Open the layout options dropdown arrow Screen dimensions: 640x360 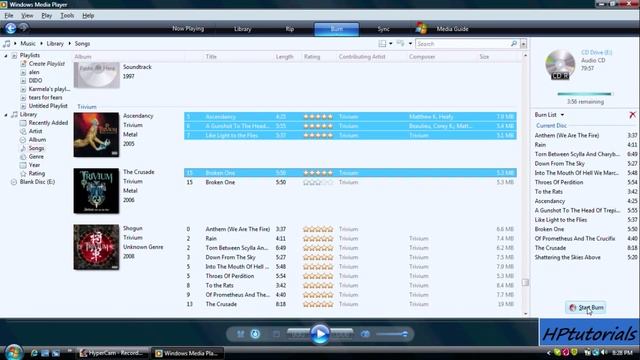pos(391,44)
